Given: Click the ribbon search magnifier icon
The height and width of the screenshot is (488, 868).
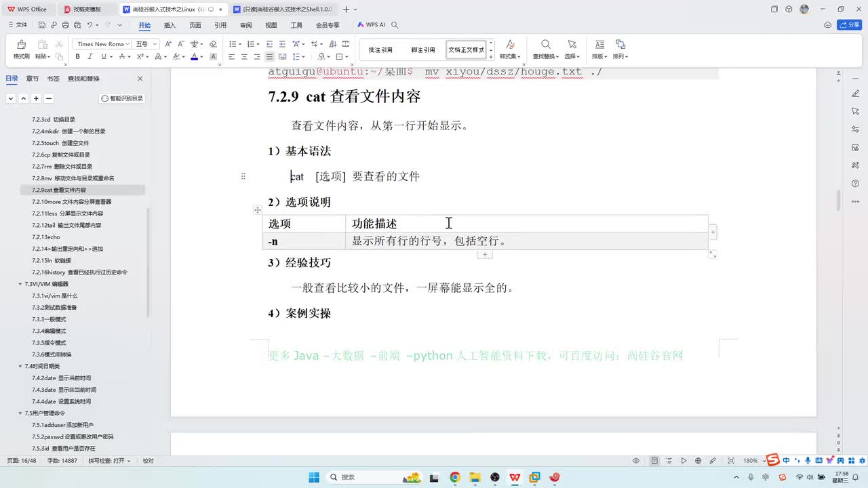Looking at the screenshot, I should 395,25.
